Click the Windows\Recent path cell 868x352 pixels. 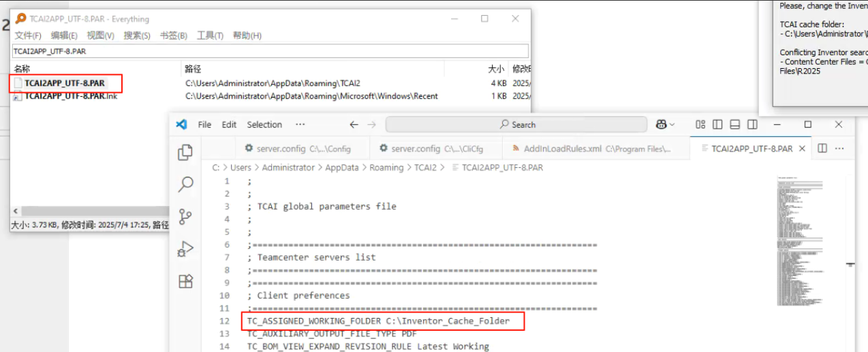[x=311, y=96]
